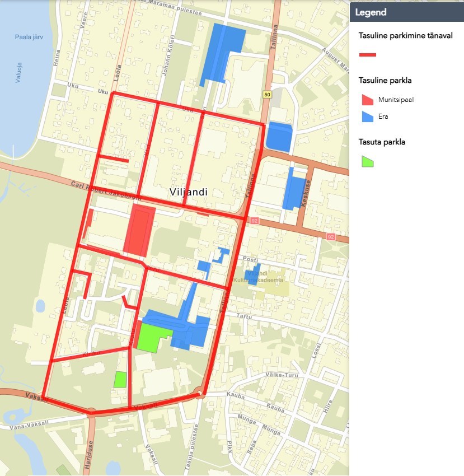Click the Viljandi city label
This screenshot has width=464, height=476.
(x=188, y=192)
